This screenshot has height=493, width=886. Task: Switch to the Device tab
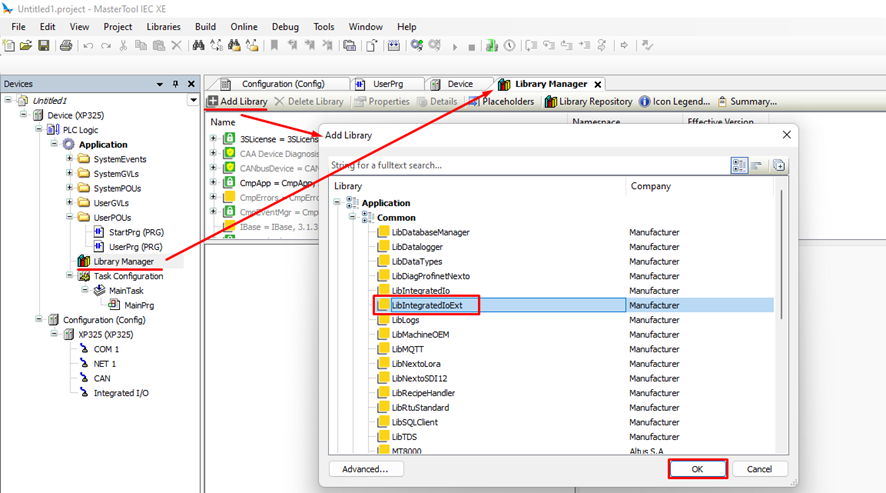coord(459,84)
